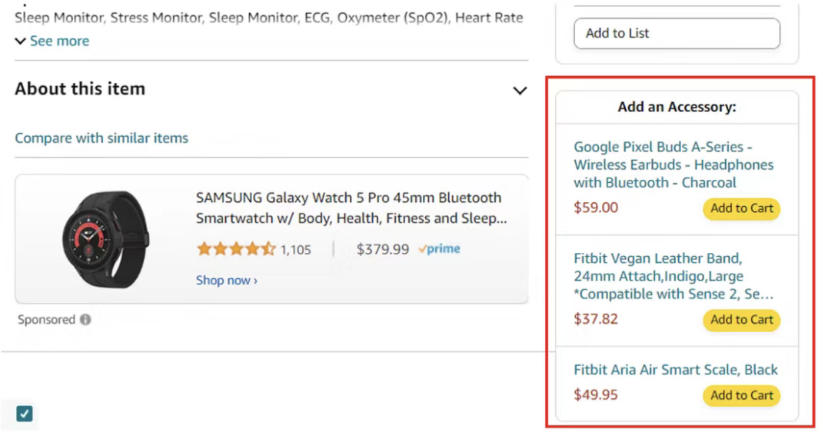The width and height of the screenshot is (823, 448).
Task: Open the SAMSUNG Galaxy Watch 5 Pro title
Action: 349,208
